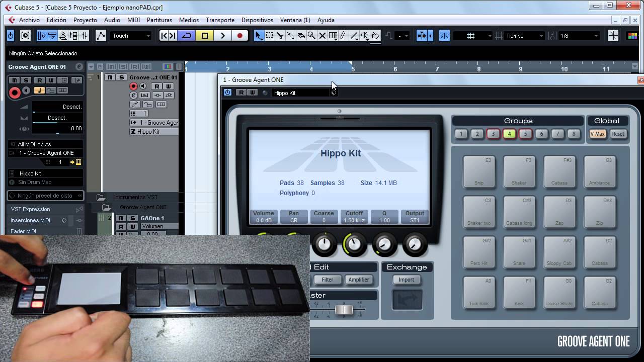Click the master volume slider handle
The image size is (644, 362).
[x=344, y=310]
